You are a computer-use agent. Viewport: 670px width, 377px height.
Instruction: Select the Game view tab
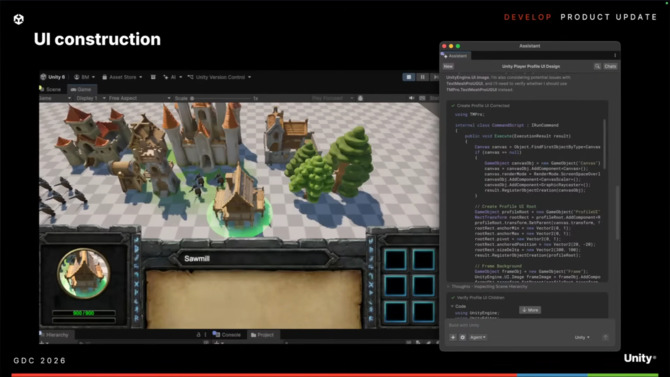tap(81, 89)
